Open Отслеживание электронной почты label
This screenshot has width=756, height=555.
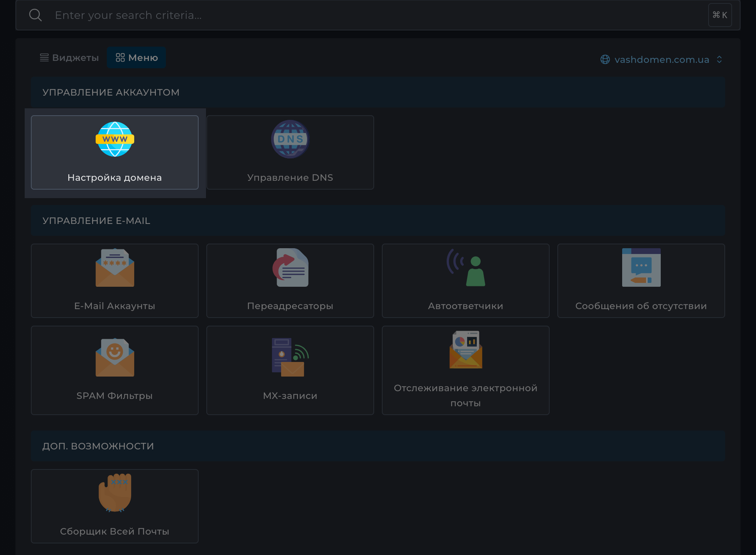466,395
